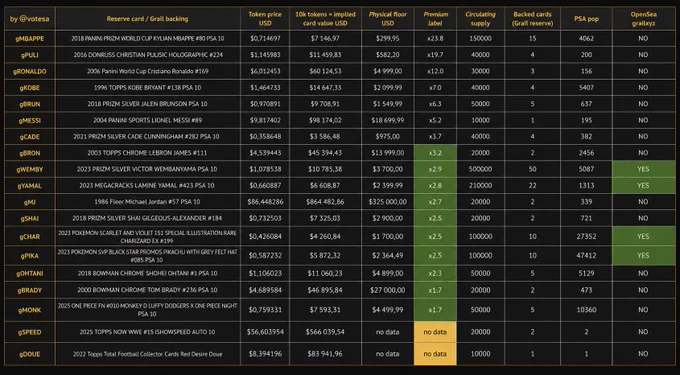Click yellow 'no data' premium cell for gSPEED
The image size is (680, 375).
click(435, 332)
